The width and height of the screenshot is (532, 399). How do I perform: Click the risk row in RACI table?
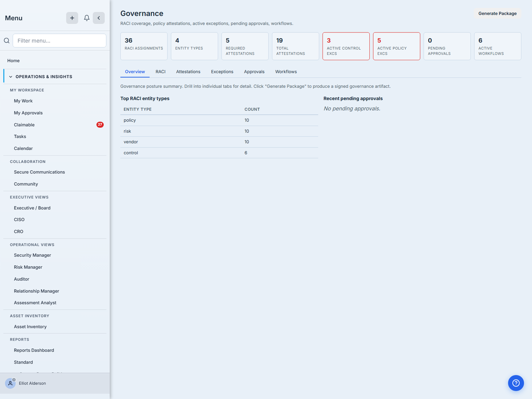click(x=219, y=131)
